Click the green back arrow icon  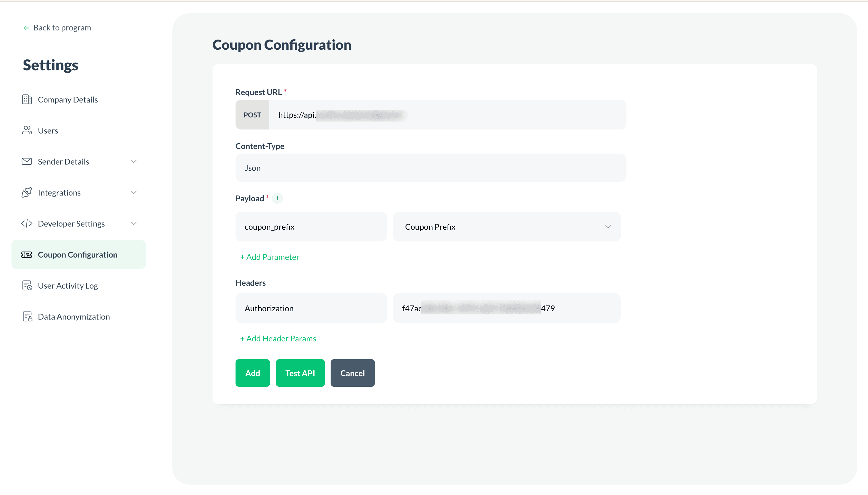pos(26,28)
